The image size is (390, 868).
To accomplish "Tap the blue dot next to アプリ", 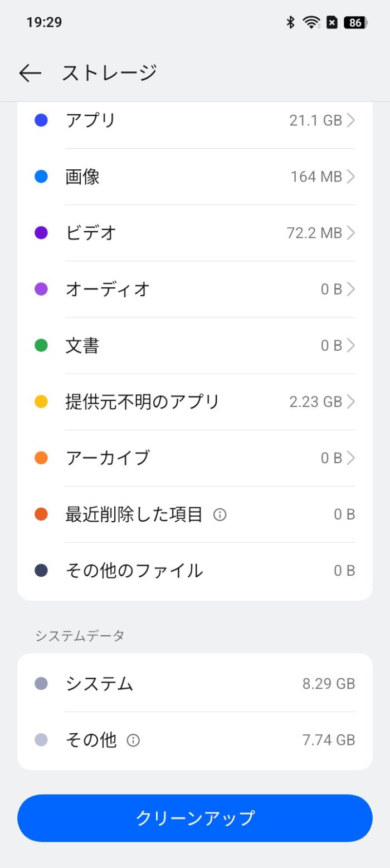I will click(x=41, y=120).
